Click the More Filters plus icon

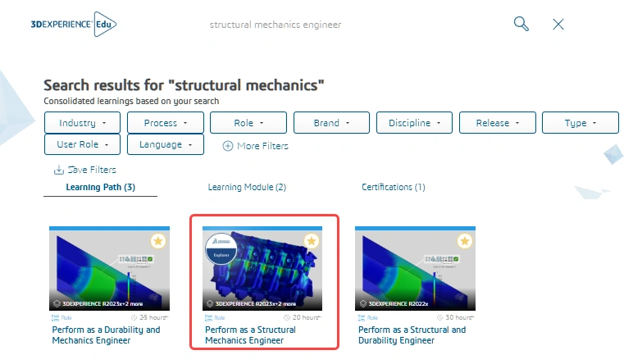click(x=228, y=146)
